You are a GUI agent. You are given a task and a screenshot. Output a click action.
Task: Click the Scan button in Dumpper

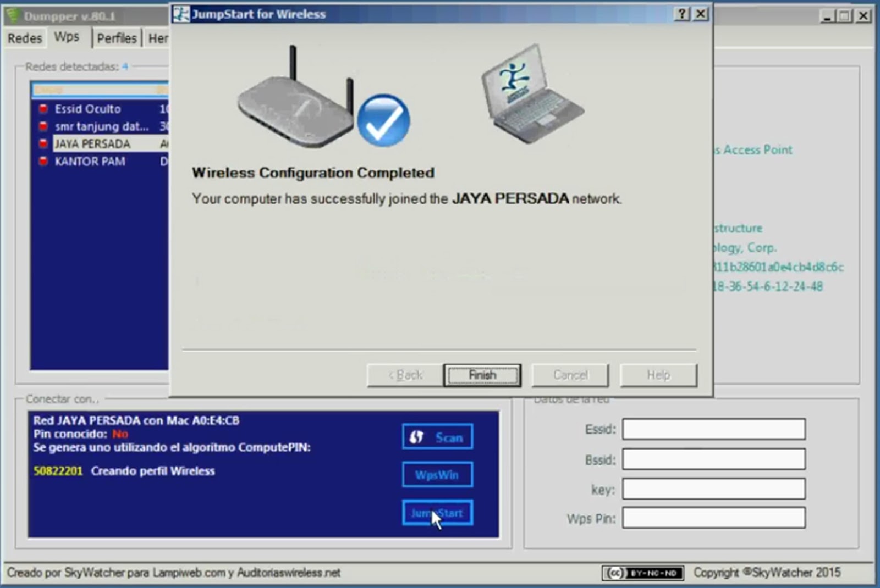(437, 437)
